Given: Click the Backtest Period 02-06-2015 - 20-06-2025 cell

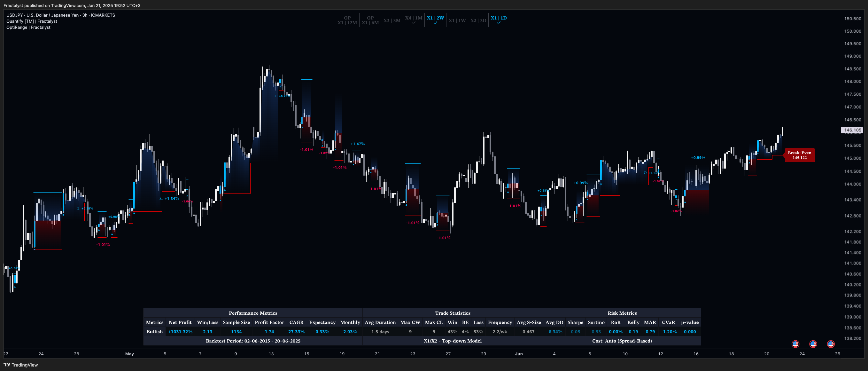Looking at the screenshot, I should 253,341.
